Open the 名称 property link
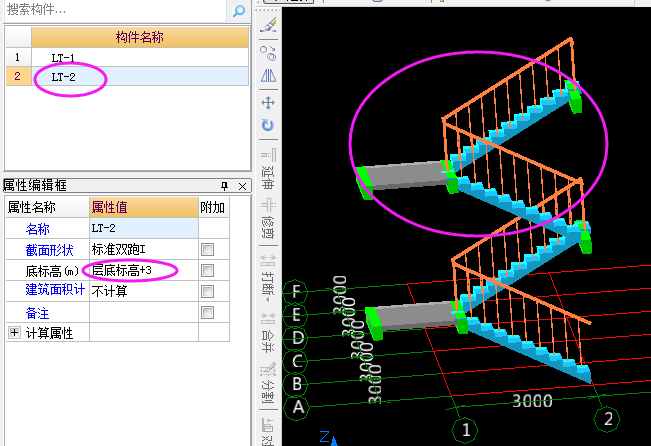 click(x=37, y=229)
